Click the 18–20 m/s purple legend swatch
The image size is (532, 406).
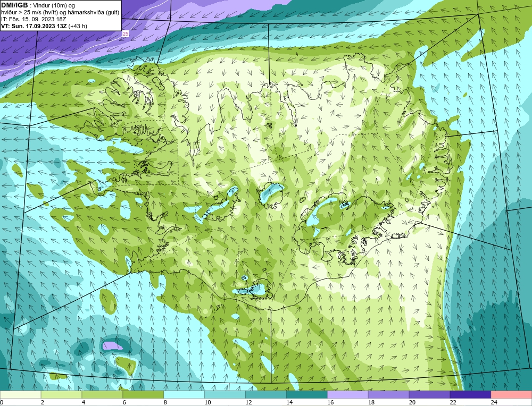point(388,394)
